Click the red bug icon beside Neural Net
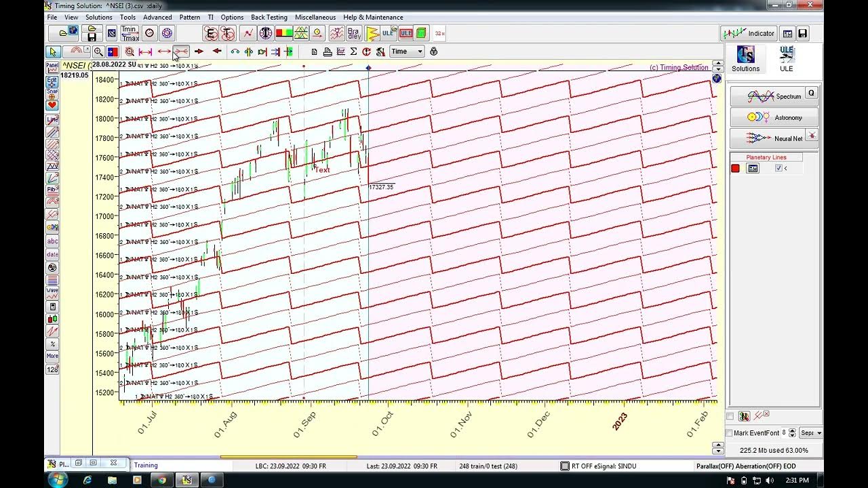This screenshot has width=868, height=488. [x=812, y=136]
